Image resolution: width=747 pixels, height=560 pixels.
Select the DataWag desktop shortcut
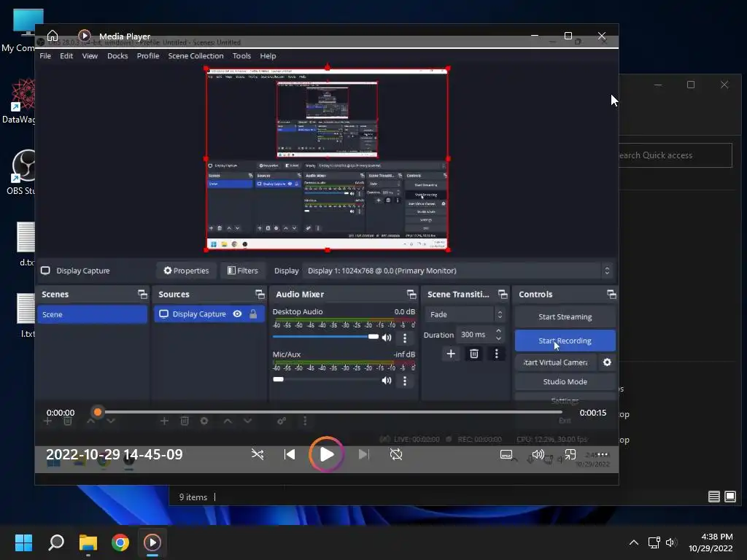[x=19, y=101]
